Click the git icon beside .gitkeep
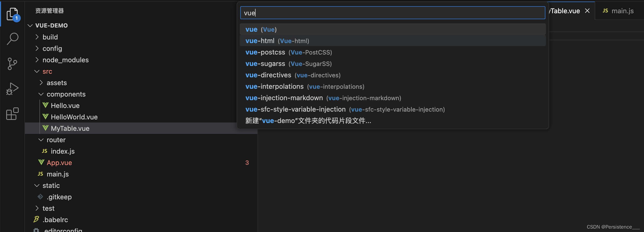 [x=40, y=197]
